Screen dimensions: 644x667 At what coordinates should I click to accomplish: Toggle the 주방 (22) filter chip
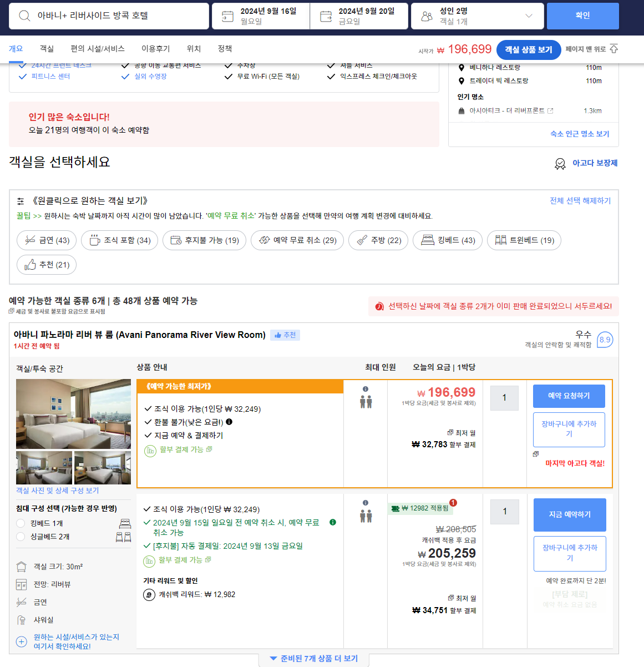[x=378, y=240]
